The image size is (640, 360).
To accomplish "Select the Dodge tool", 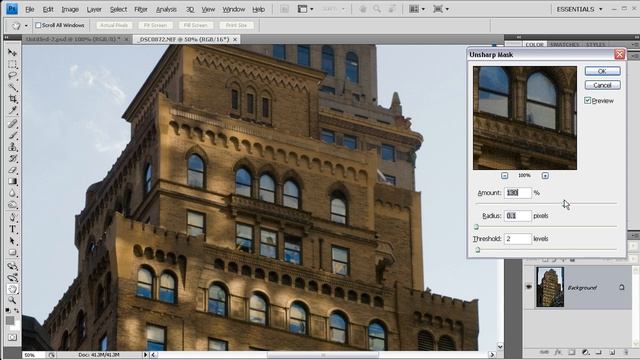I will 12,204.
